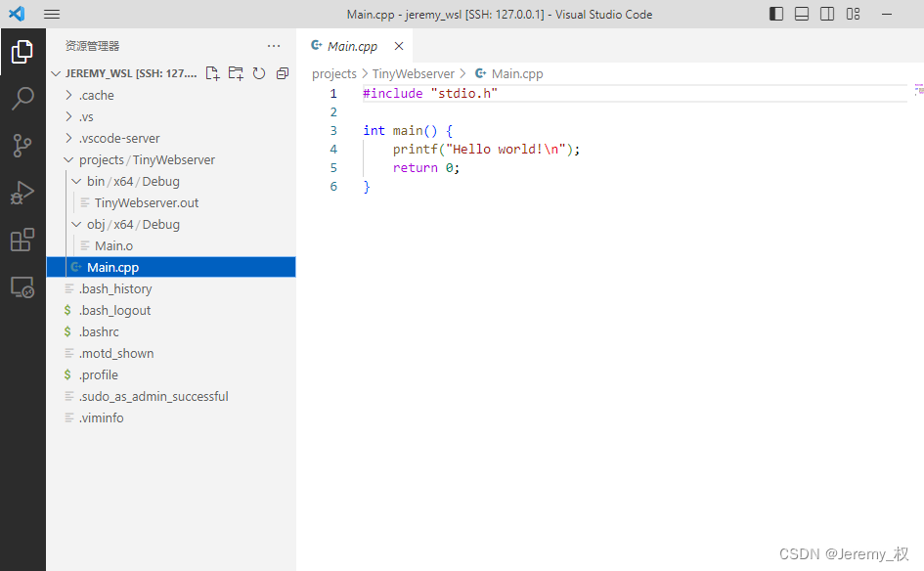Create a new file in explorer

(x=213, y=73)
